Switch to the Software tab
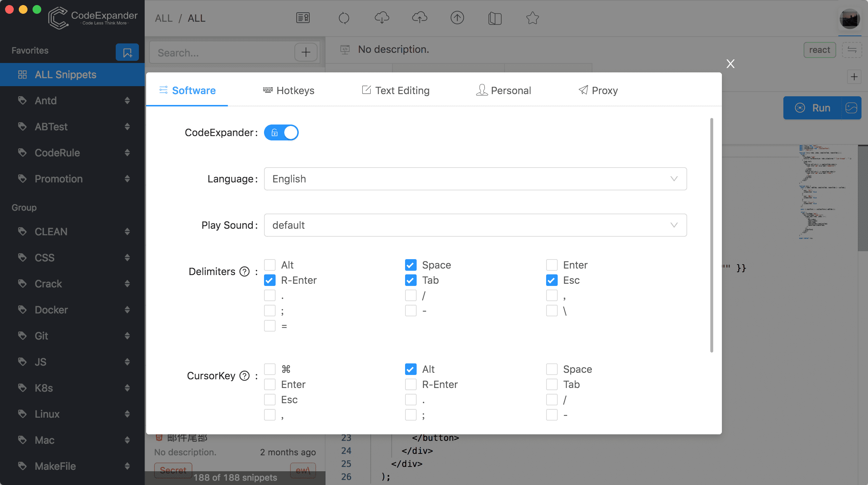This screenshot has height=485, width=868. coord(187,90)
